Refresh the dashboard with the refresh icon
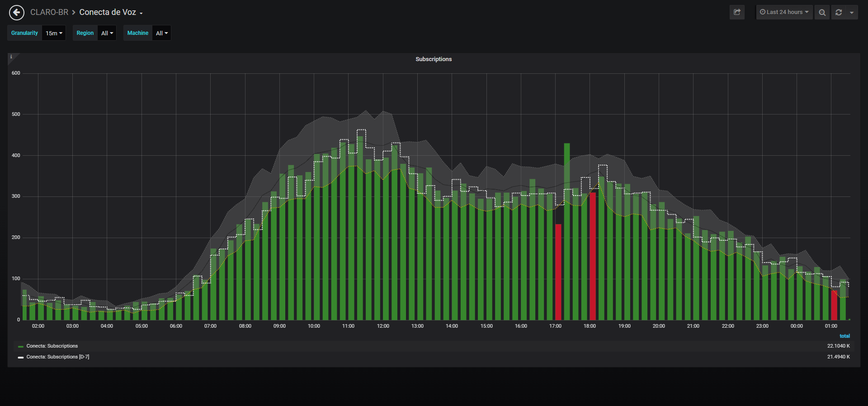 click(x=839, y=12)
